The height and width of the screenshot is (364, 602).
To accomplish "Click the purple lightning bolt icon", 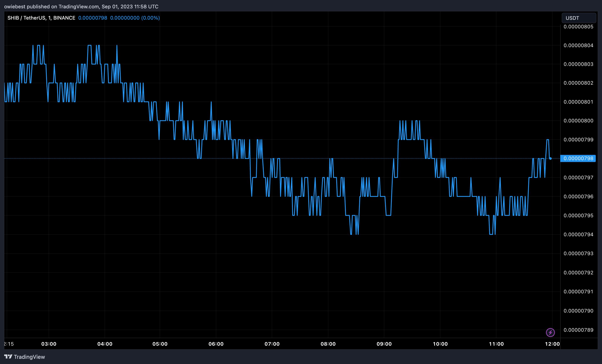I will point(550,332).
